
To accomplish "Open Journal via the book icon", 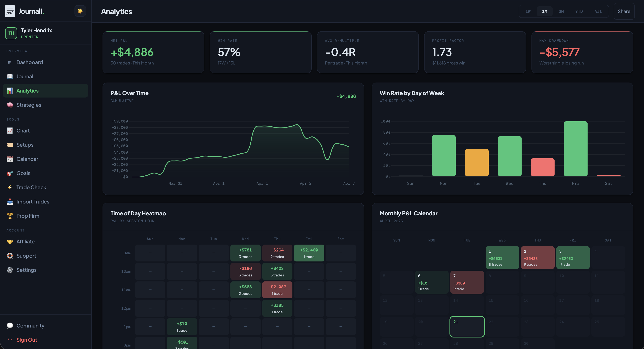I will (10, 77).
